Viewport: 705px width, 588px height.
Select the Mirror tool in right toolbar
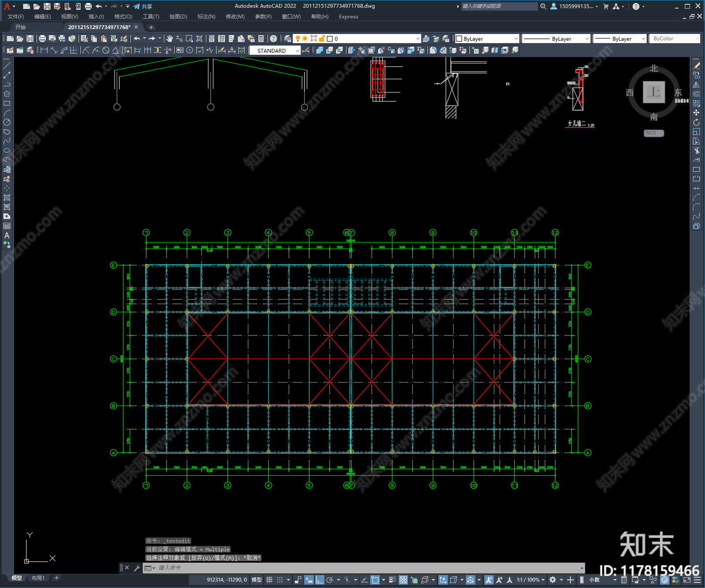(696, 85)
